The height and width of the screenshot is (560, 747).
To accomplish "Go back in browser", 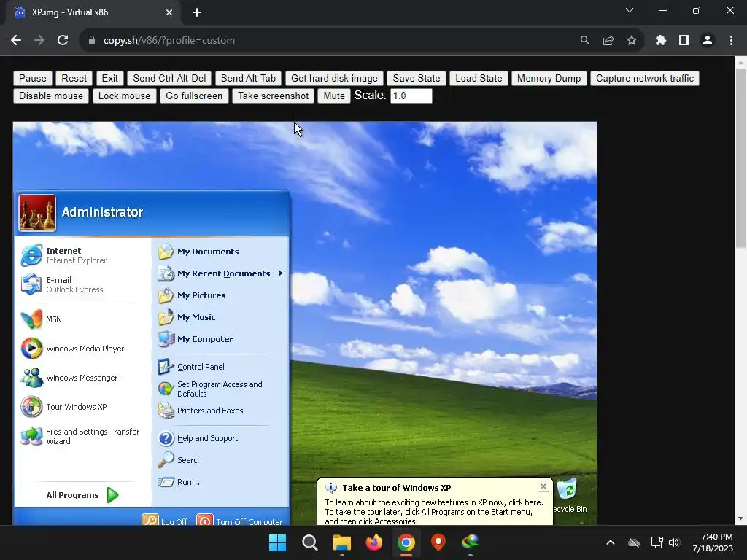I will tap(16, 41).
